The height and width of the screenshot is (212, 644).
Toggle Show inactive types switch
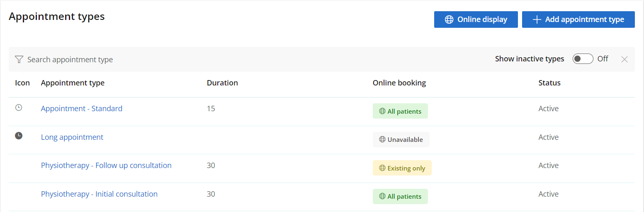click(583, 59)
